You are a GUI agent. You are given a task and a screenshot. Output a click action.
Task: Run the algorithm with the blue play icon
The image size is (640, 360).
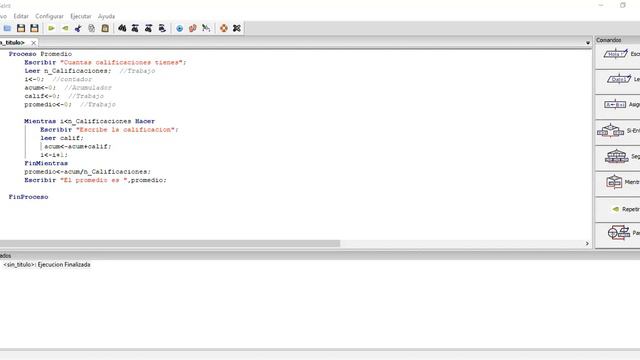pyautogui.click(x=179, y=28)
